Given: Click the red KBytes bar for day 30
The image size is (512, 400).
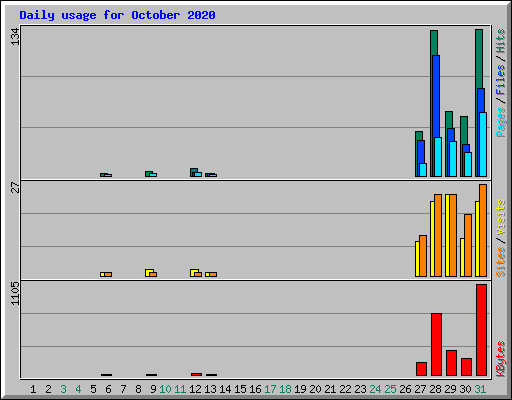Looking at the screenshot, I should click(x=466, y=367).
